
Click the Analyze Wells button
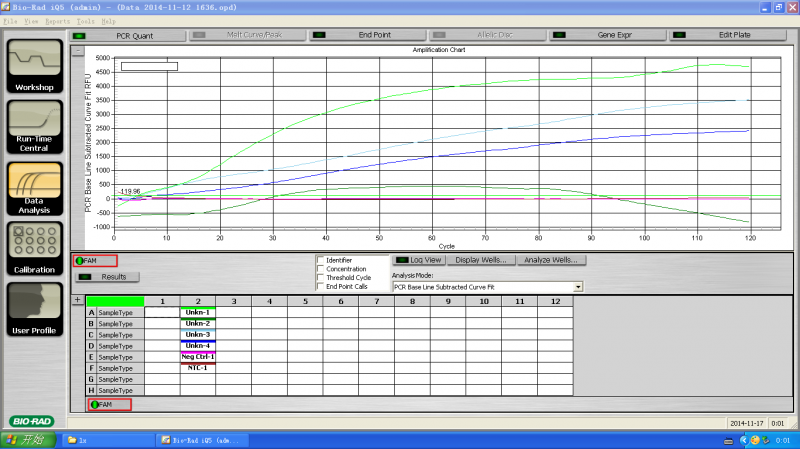coord(551,260)
